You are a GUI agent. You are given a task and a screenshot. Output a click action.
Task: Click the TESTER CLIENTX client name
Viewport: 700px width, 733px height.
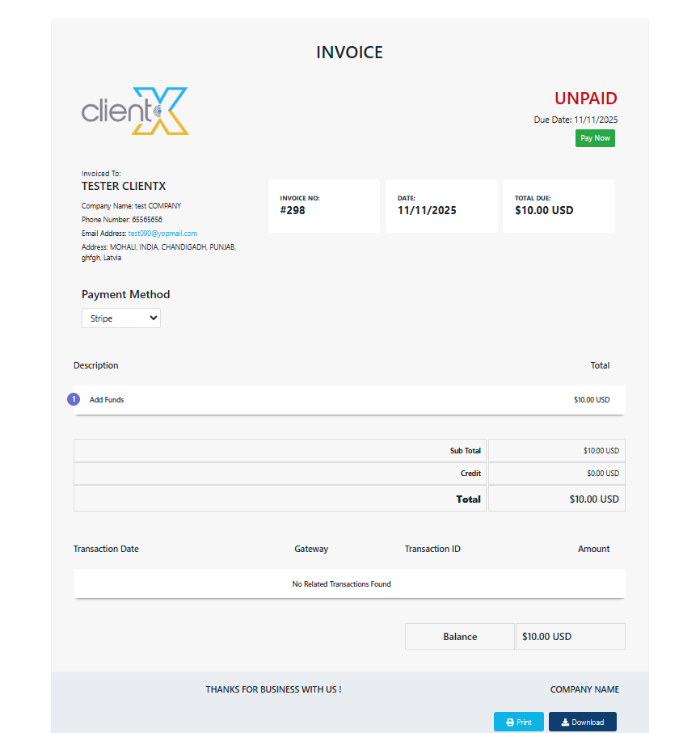[124, 186]
